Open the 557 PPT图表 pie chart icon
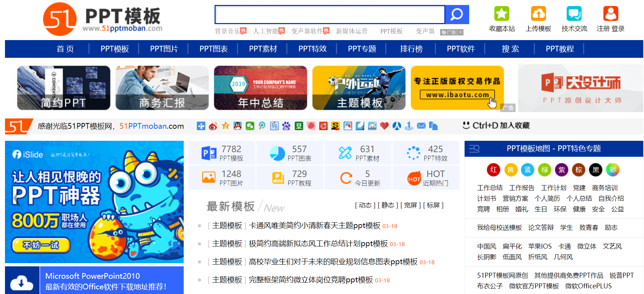Image resolution: width=644 pixels, height=294 pixels. coord(277,153)
